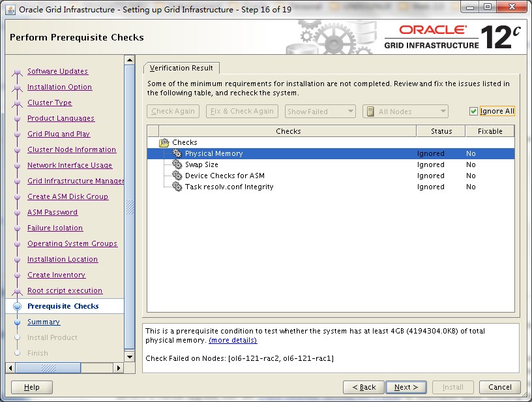Click Fixable value No for Device Checks
Screen dimensions: 532x402
pos(471,176)
